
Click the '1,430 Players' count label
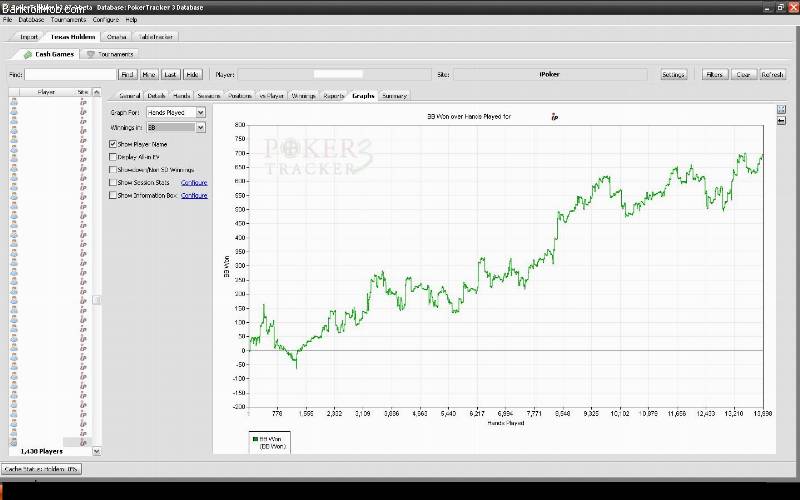[x=42, y=452]
